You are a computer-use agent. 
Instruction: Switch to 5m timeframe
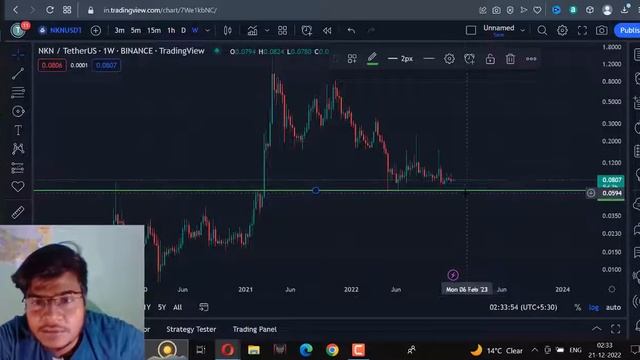coord(136,30)
